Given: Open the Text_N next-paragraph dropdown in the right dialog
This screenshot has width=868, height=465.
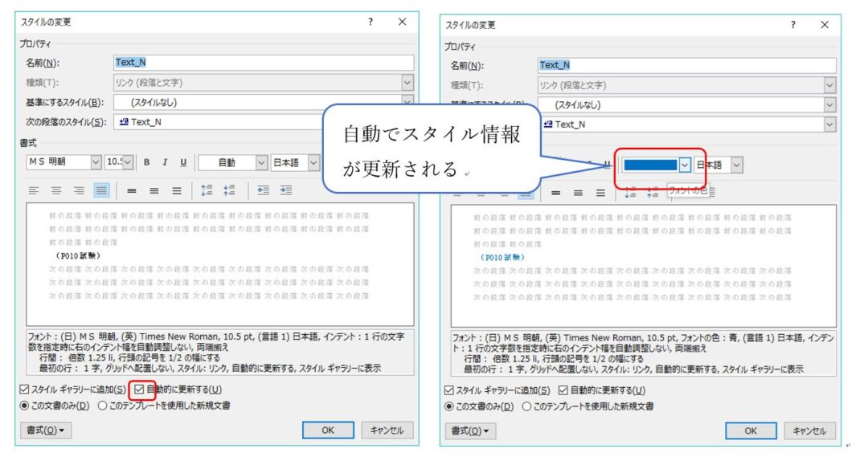Looking at the screenshot, I should [829, 124].
